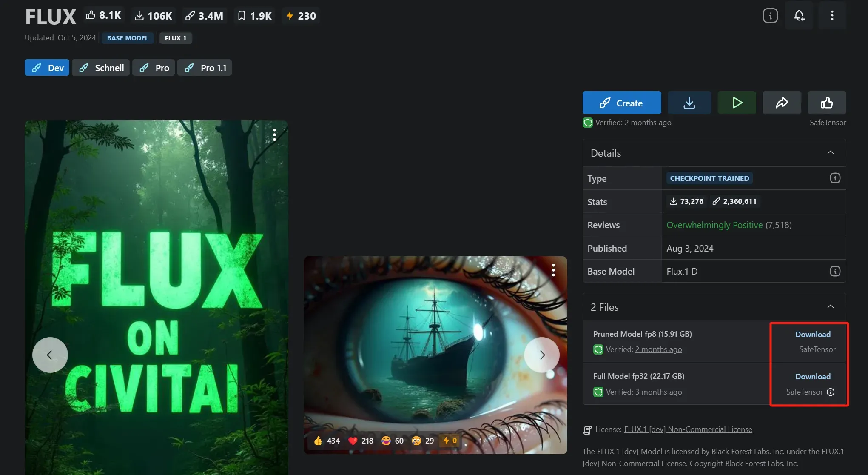Click the BASE MODEL tag
The height and width of the screenshot is (475, 868).
point(128,38)
